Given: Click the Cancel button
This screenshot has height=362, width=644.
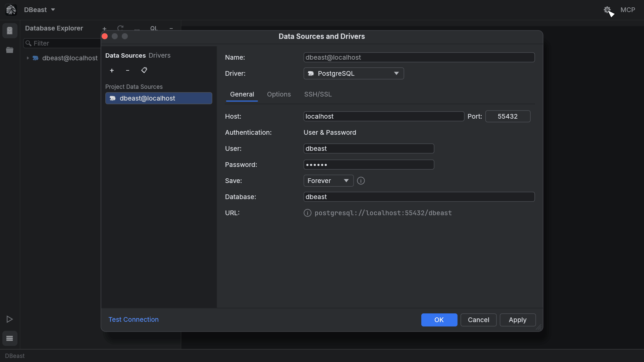Looking at the screenshot, I should click(x=478, y=320).
